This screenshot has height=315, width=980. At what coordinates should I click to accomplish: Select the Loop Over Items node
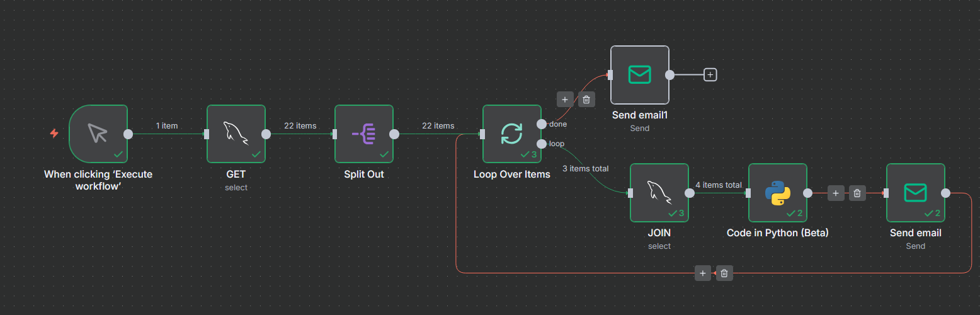(512, 134)
